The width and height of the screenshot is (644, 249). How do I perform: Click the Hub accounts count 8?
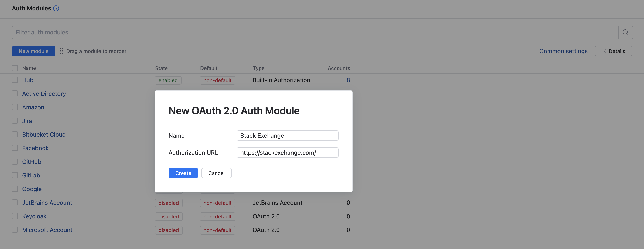348,80
